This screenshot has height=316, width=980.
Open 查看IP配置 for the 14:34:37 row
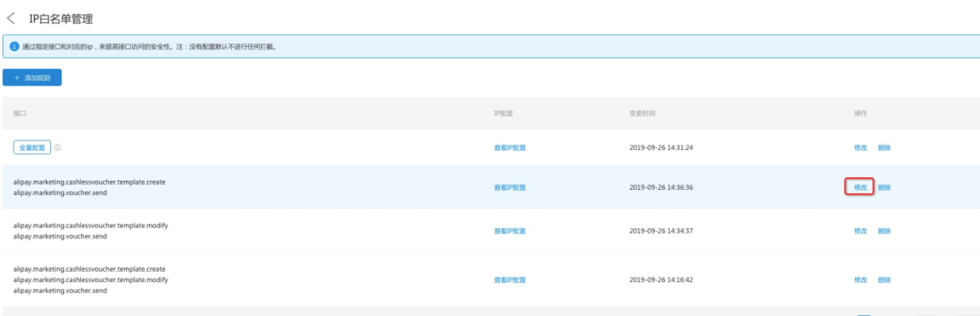click(x=510, y=231)
